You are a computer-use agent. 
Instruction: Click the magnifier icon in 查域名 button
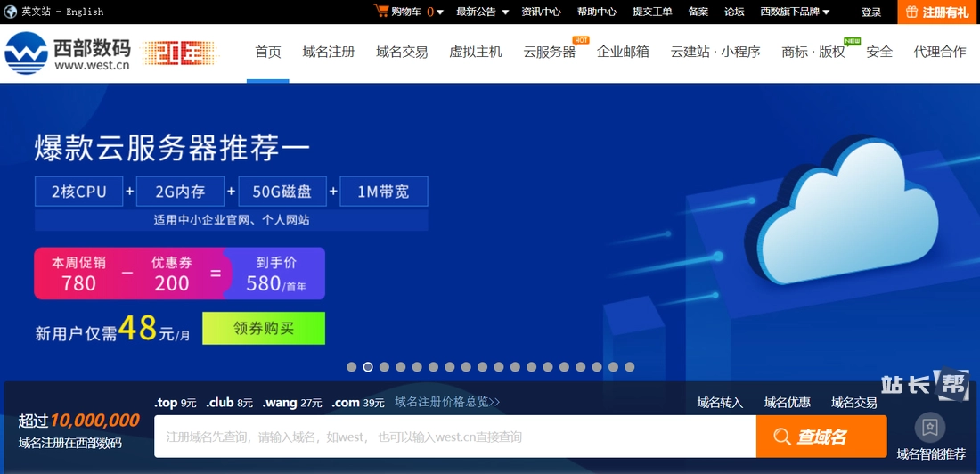point(782,437)
